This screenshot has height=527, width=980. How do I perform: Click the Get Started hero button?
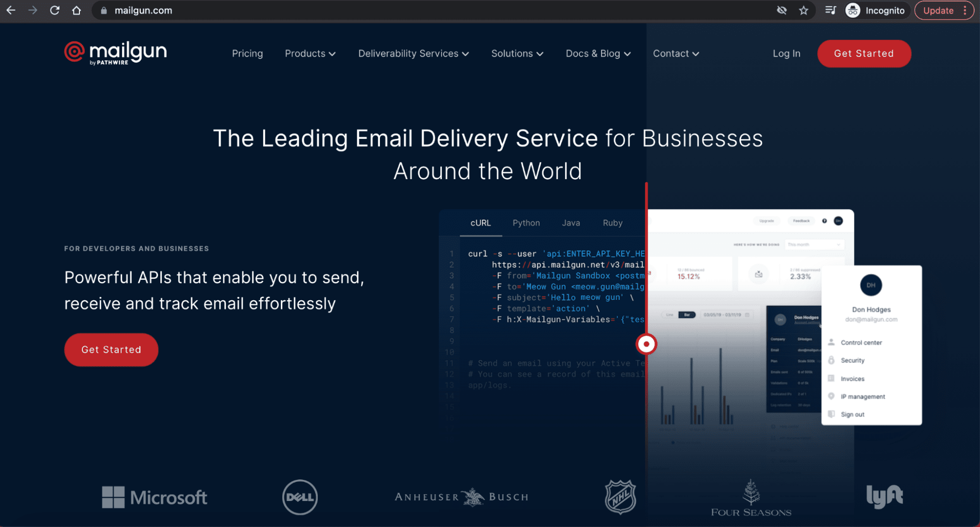tap(111, 349)
